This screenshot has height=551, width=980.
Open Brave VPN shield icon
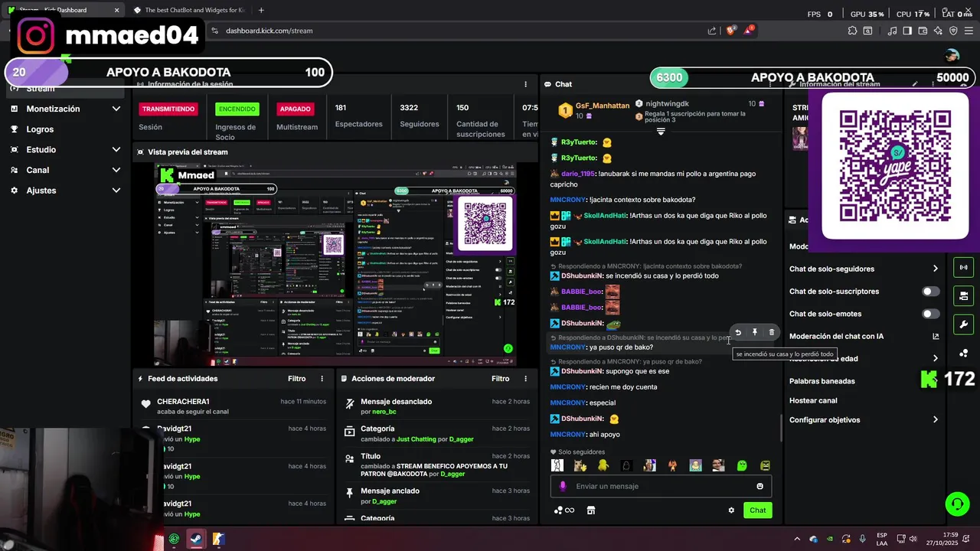[x=953, y=31]
